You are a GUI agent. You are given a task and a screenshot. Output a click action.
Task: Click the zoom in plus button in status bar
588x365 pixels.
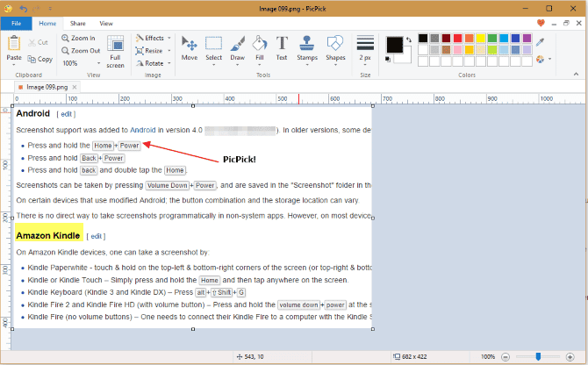pyautogui.click(x=570, y=357)
